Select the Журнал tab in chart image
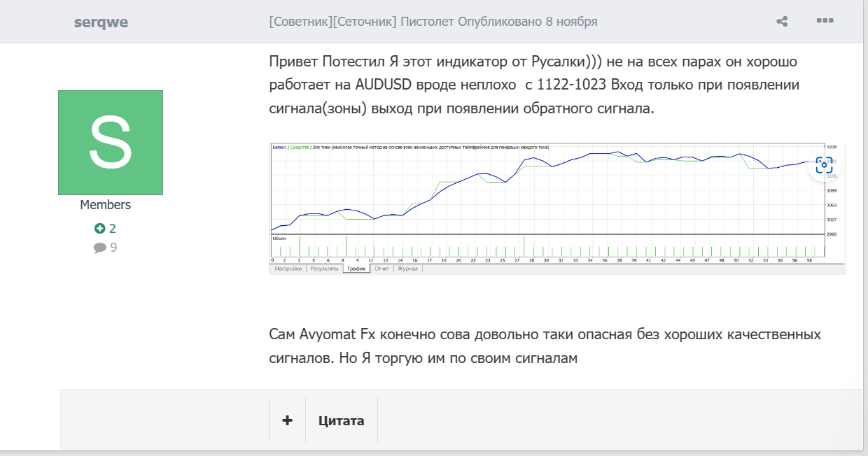Screen dimensions: 868x456 tap(407, 269)
